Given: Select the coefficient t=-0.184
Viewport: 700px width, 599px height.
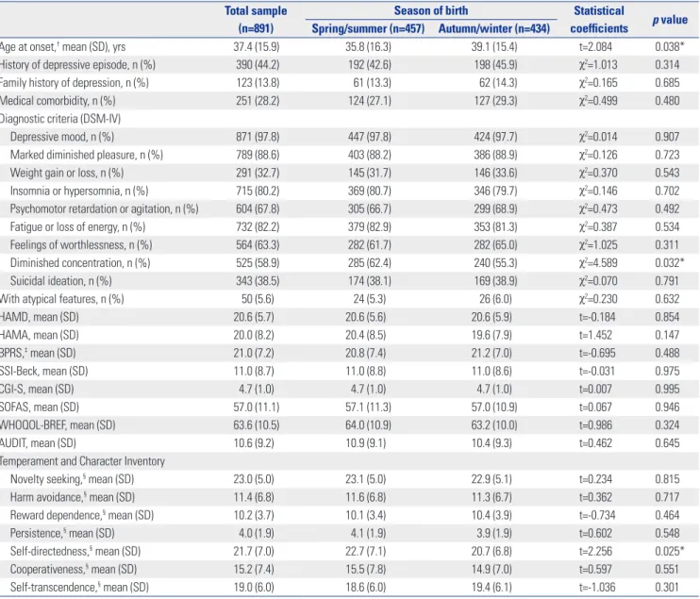Looking at the screenshot, I should tap(597, 317).
